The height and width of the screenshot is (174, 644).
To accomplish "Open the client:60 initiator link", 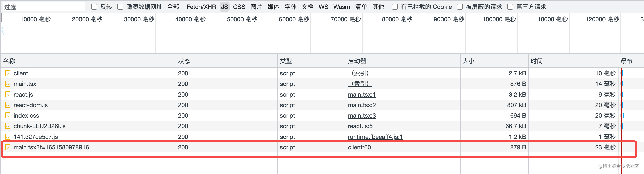I will (359, 147).
